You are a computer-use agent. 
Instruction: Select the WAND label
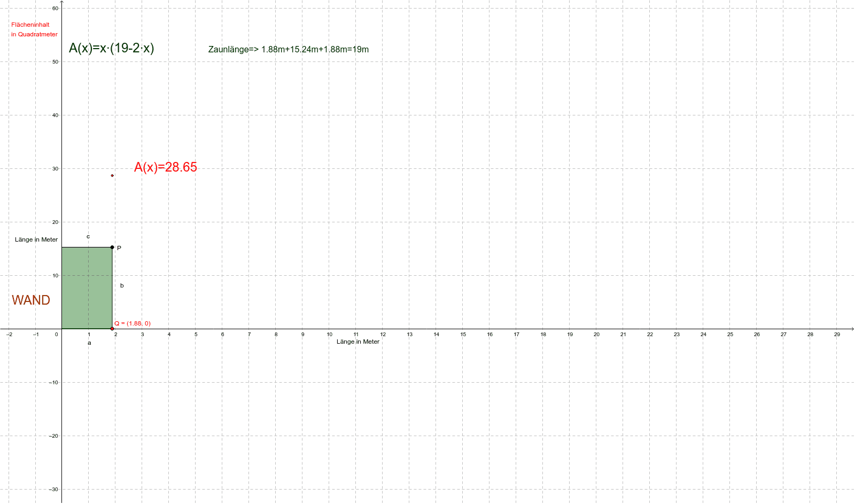pos(31,300)
